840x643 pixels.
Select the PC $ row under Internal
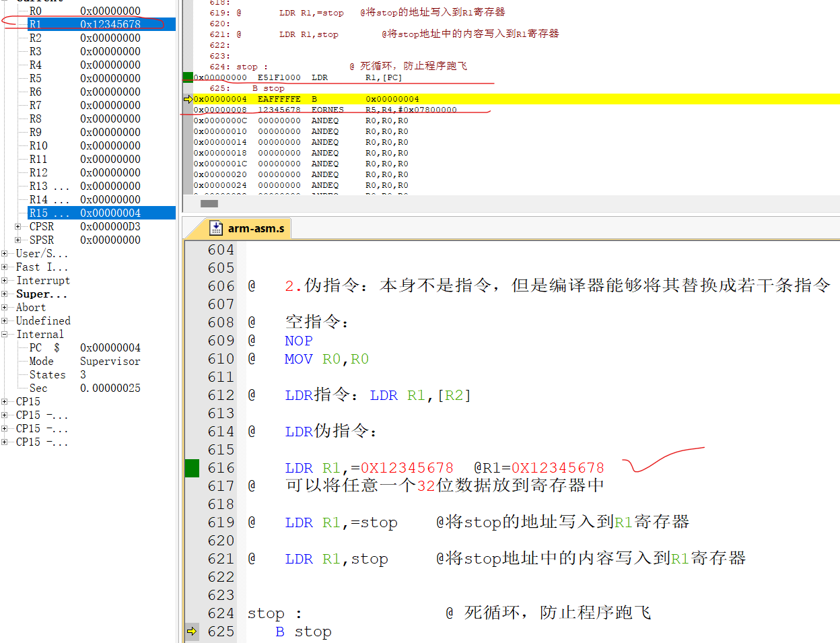click(101, 348)
